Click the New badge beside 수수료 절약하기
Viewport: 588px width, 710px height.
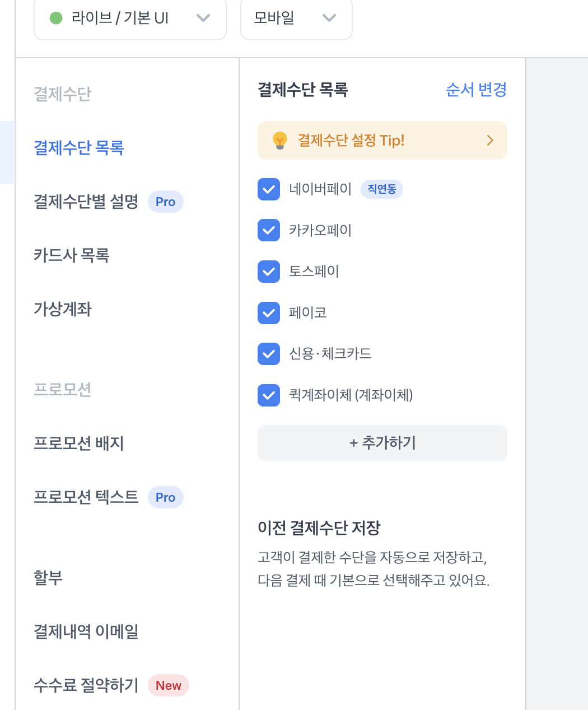pyautogui.click(x=169, y=685)
